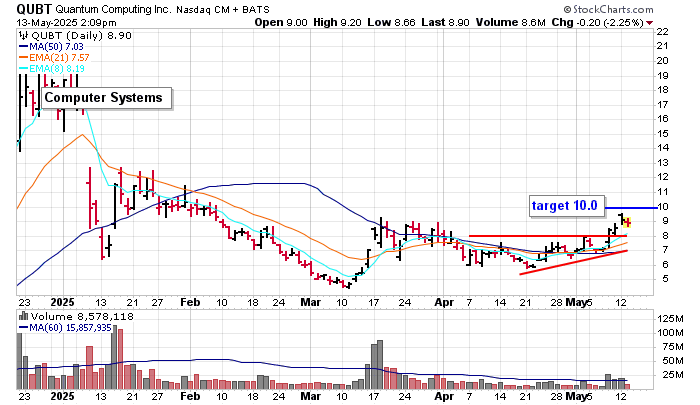Click the 15 price axis label
Viewport: 700px width, 405px height.
coord(662,134)
